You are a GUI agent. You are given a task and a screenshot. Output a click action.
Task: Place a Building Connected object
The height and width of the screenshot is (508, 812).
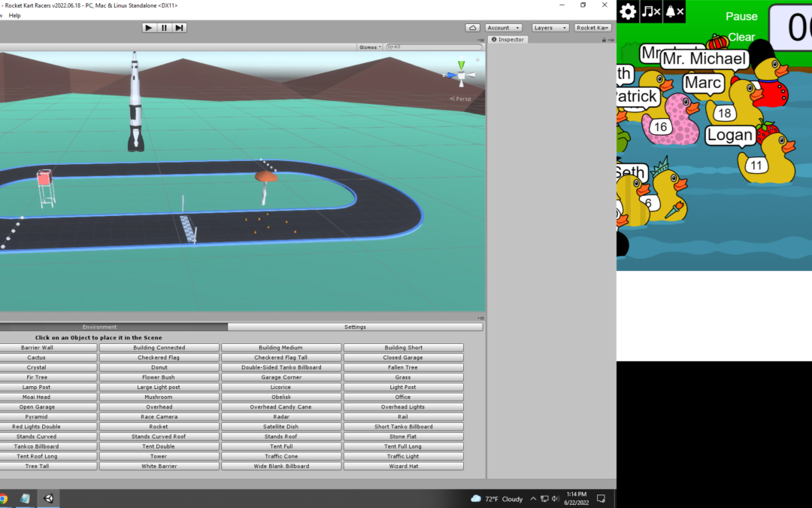(159, 348)
